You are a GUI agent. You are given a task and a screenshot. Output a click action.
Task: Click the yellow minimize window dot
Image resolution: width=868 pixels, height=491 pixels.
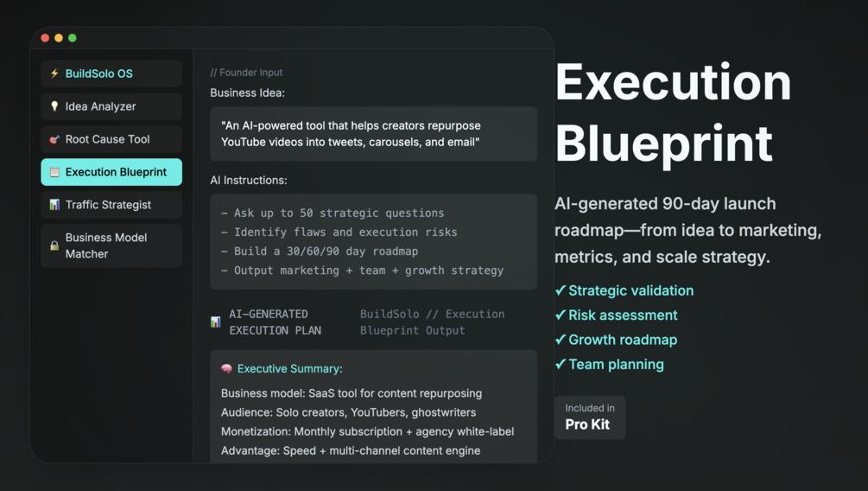pos(59,38)
